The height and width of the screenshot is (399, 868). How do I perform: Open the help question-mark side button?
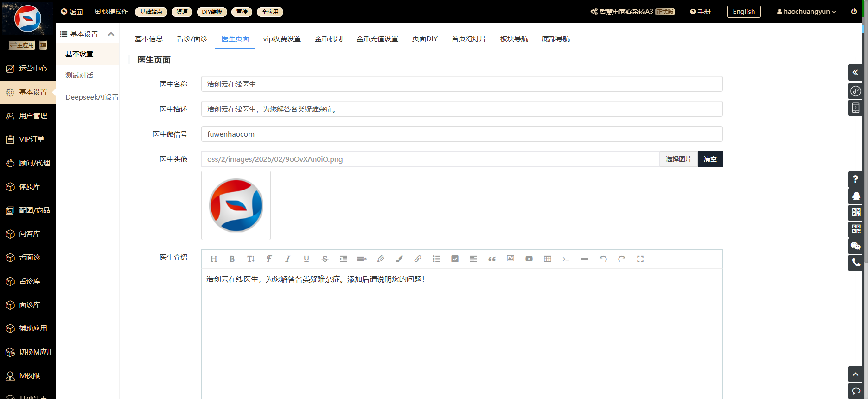pos(855,179)
